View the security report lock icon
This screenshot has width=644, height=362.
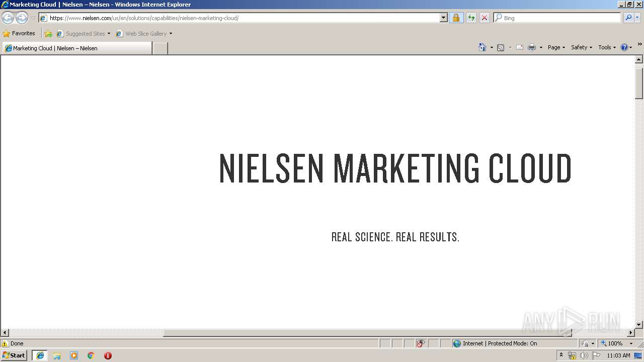click(456, 18)
